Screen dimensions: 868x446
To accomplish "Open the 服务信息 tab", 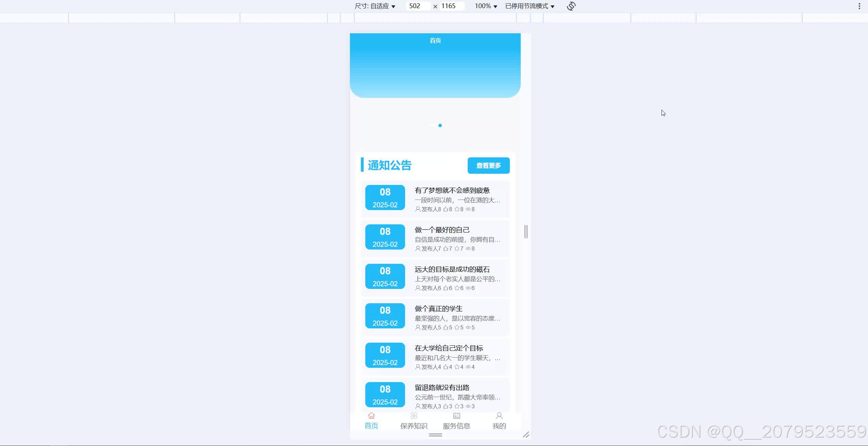I will coord(456,421).
